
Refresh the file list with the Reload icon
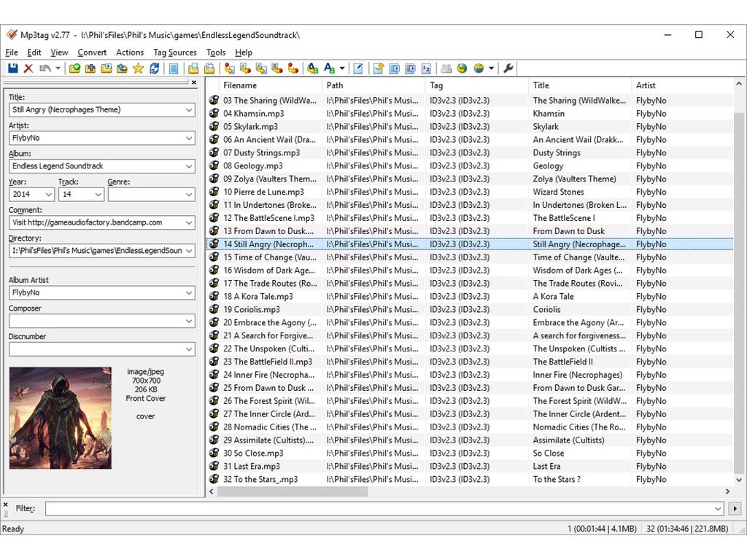pyautogui.click(x=153, y=68)
